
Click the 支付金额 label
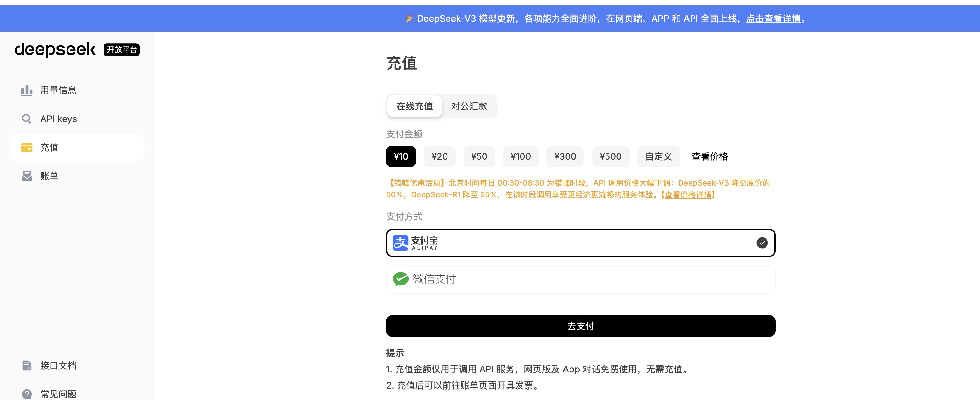pyautogui.click(x=404, y=134)
